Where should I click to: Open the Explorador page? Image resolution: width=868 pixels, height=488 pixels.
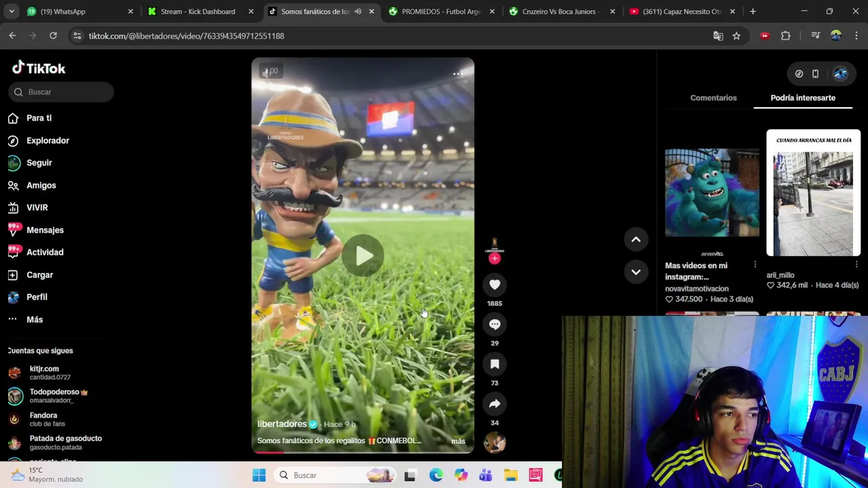(47, 140)
